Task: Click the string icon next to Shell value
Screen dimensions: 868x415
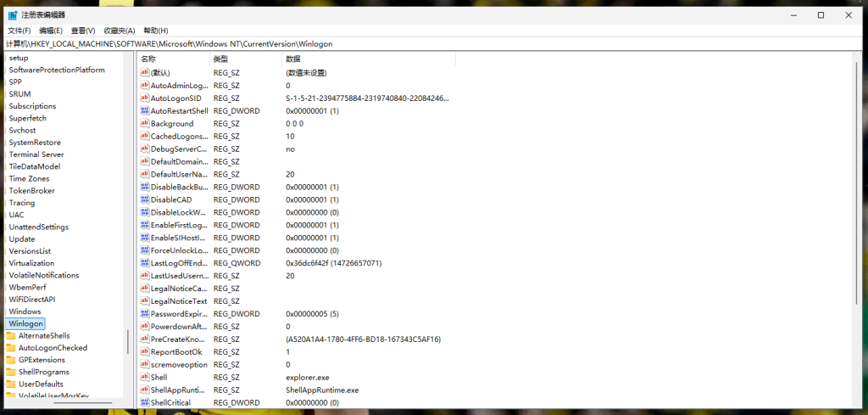Action: coord(145,378)
